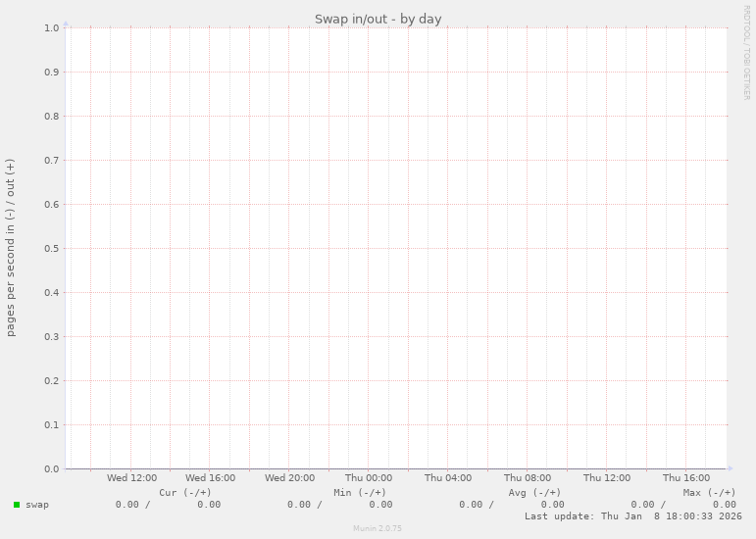Click the 'Munin 2.0.75' footer text
756x539 pixels.
378,528
